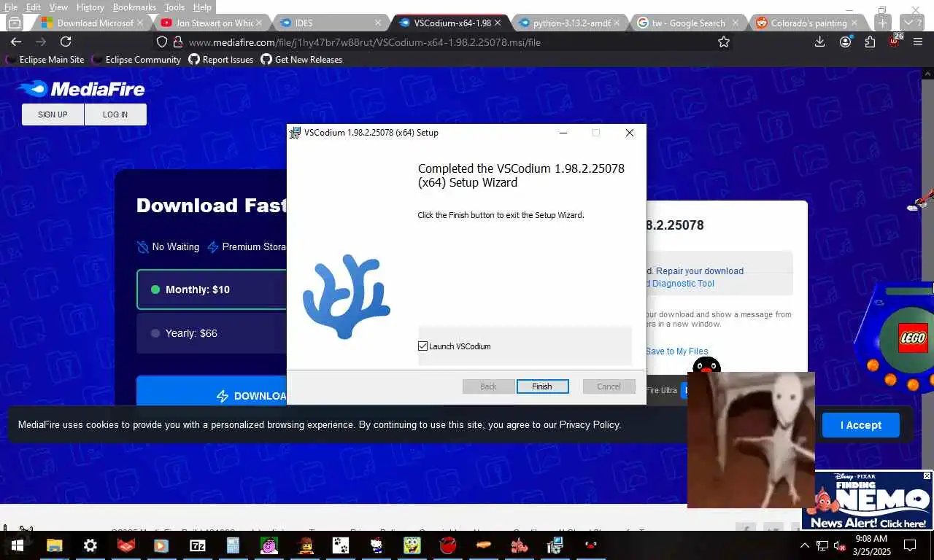The width and height of the screenshot is (934, 560).
Task: Show hidden system tray icons
Action: [805, 545]
